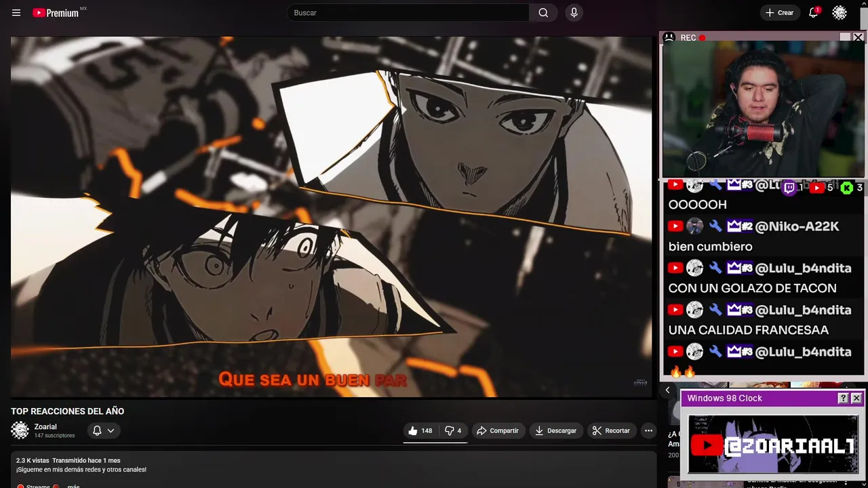Open the more actions ellipsis menu
Viewport: 868px width, 488px height.
tap(648, 430)
